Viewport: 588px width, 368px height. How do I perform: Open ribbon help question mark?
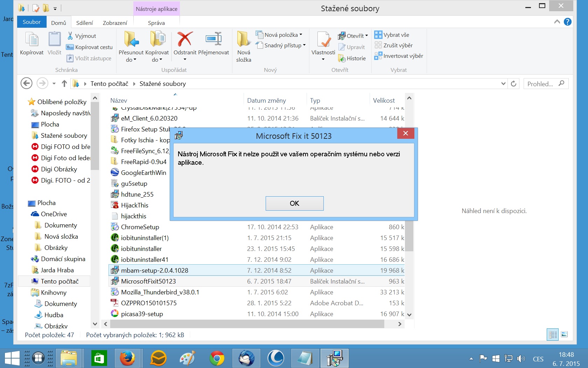click(568, 22)
